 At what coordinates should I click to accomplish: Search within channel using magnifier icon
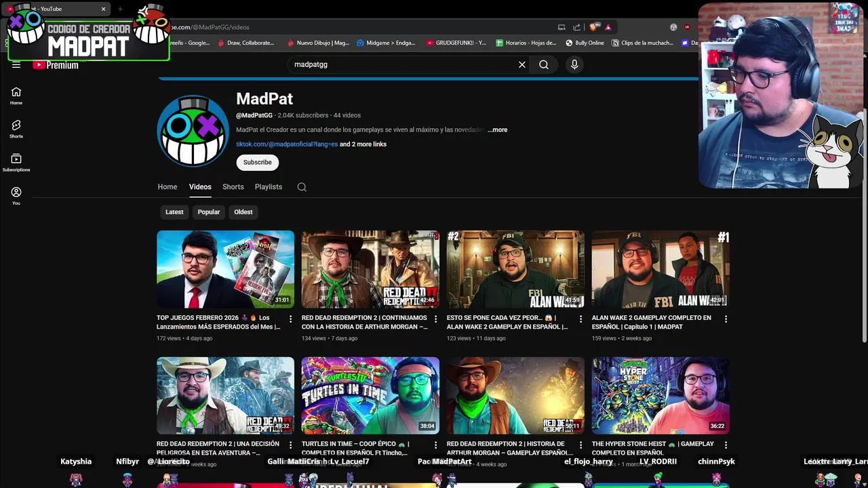[302, 187]
